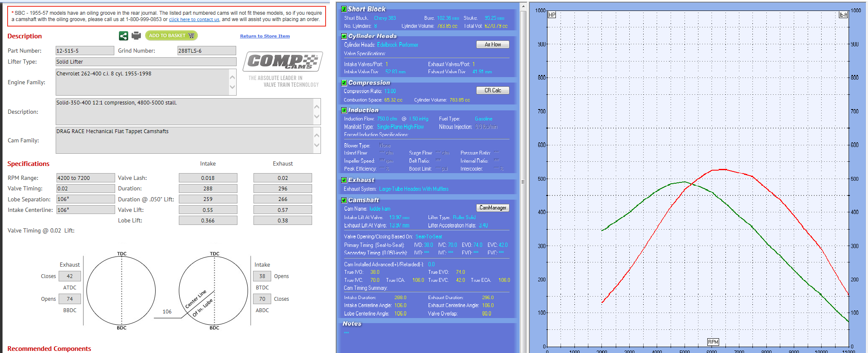Toggle the Short Block checkbox
This screenshot has width=868, height=353.
[344, 9]
